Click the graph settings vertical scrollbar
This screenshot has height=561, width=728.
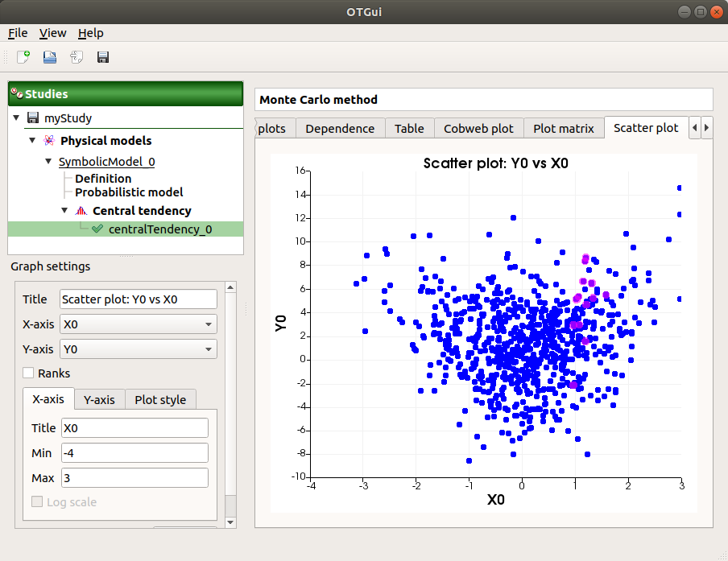coord(231,402)
